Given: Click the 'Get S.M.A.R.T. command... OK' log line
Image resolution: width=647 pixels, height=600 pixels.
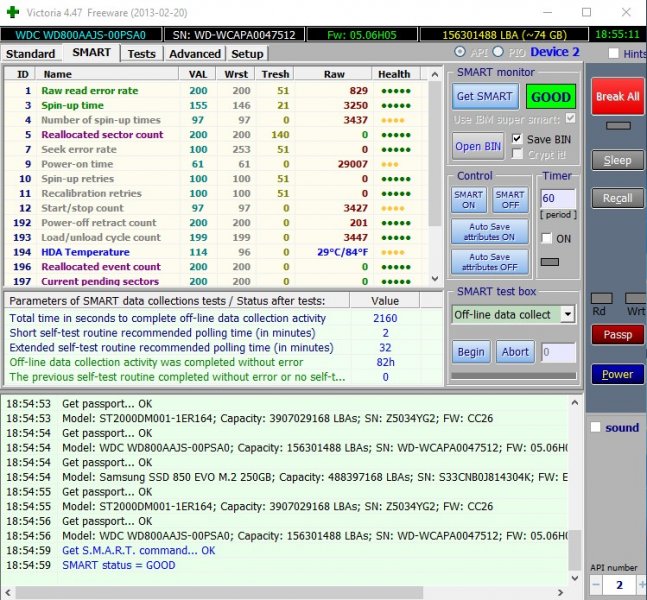Looking at the screenshot, I should [139, 550].
